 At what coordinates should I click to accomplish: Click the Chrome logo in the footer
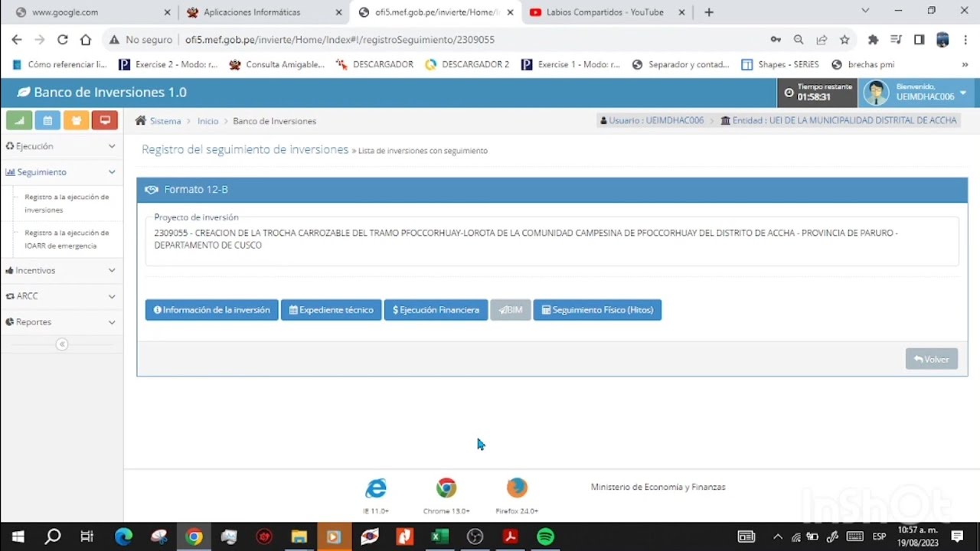(446, 487)
